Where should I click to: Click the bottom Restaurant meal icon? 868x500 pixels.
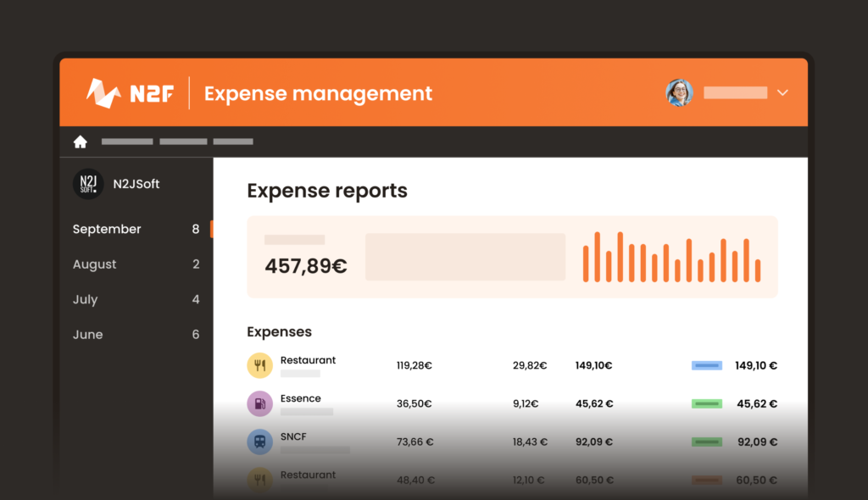point(259,477)
